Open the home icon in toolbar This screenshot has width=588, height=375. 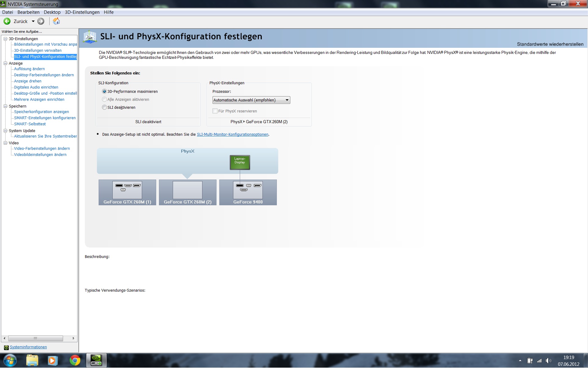tap(56, 21)
